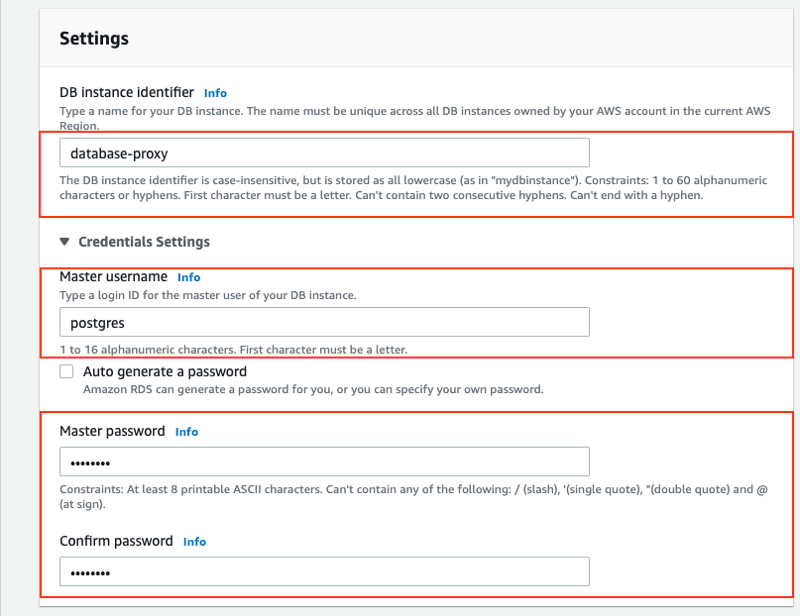
Task: Open Info link beside Master username
Action: 189,277
